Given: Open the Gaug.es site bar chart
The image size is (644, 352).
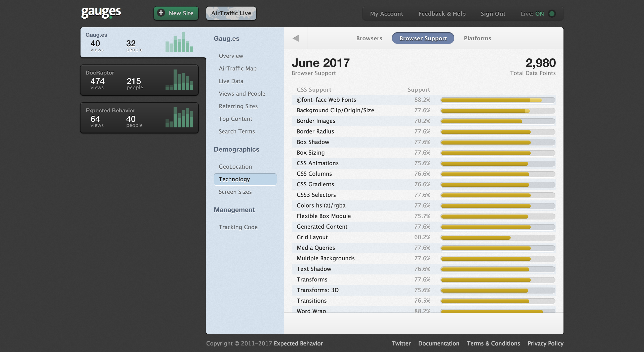Looking at the screenshot, I should [x=179, y=42].
